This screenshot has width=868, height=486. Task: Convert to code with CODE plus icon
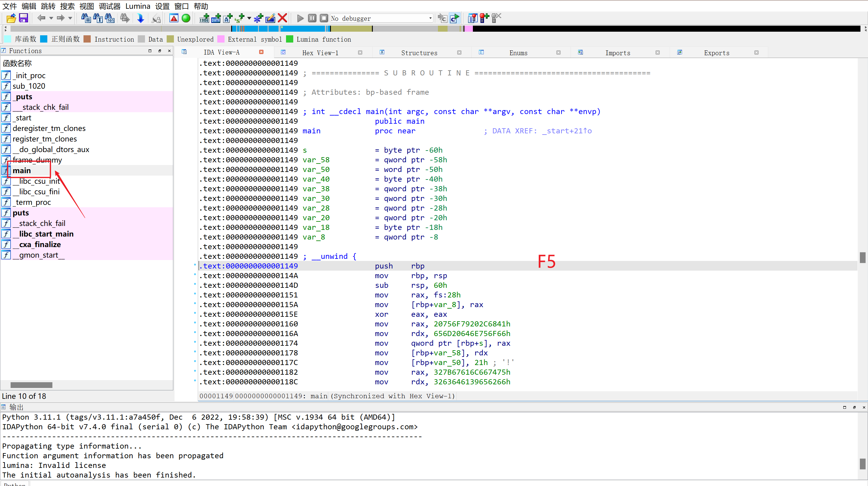coord(204,18)
